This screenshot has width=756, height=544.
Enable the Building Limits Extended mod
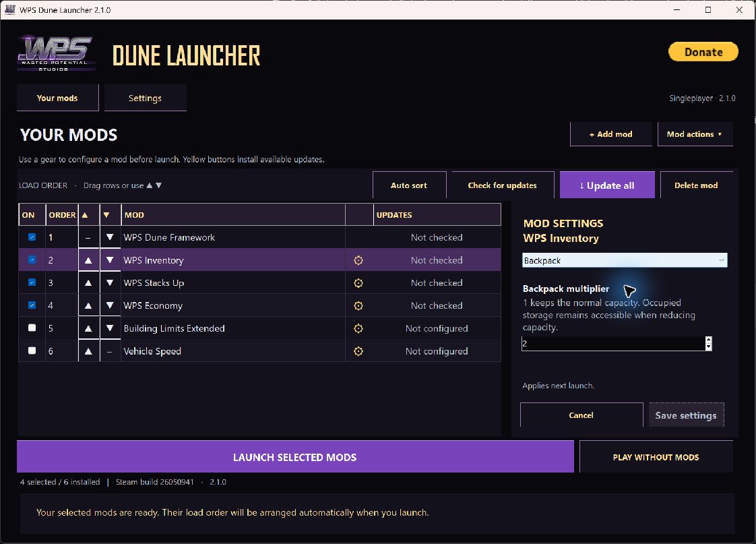click(32, 328)
